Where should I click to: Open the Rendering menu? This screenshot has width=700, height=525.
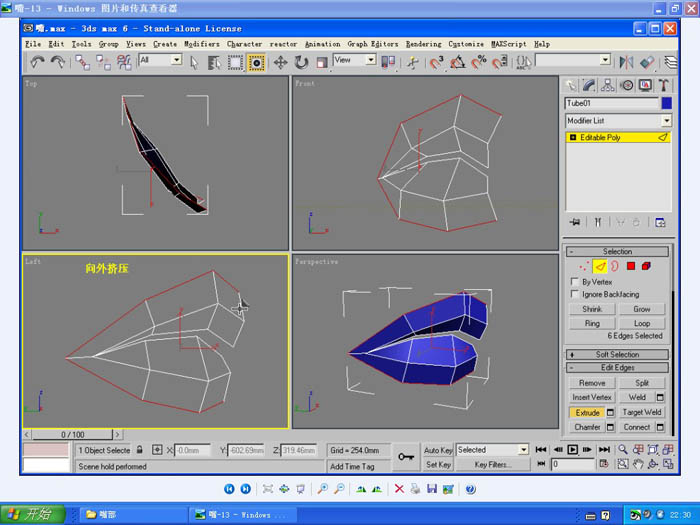click(x=423, y=44)
